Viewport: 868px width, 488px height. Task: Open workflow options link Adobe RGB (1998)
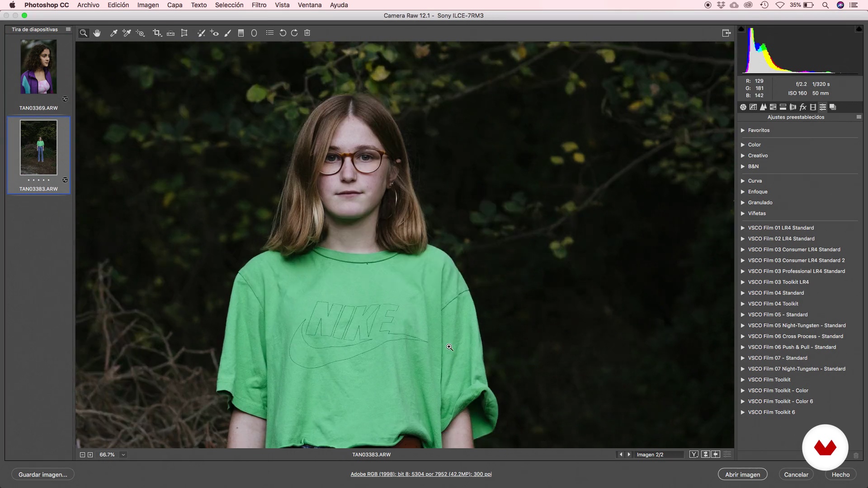[x=421, y=474]
